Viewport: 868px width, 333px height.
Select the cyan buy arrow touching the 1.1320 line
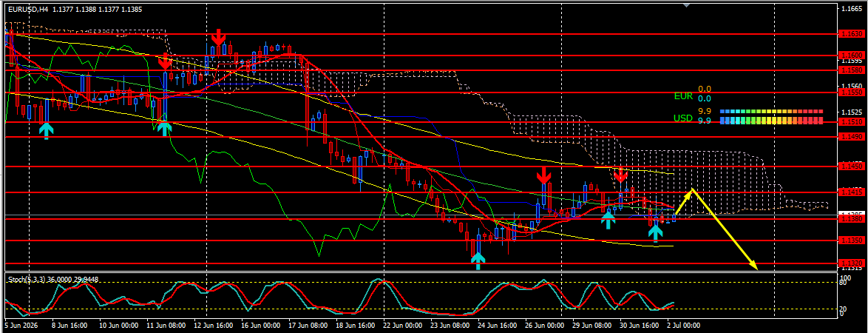pyautogui.click(x=478, y=260)
